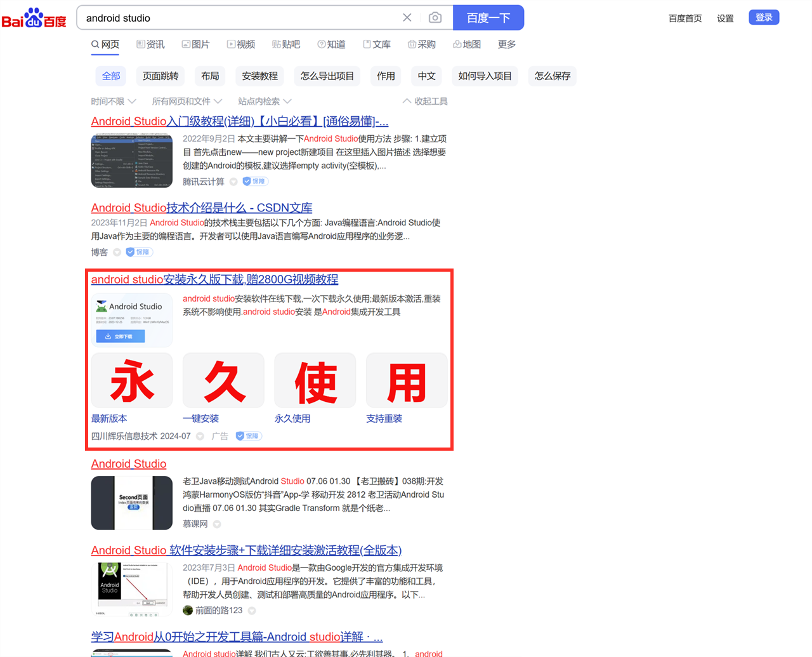Screen dimensions: 812x657
Task: Click in the android studio search field
Action: 238,18
